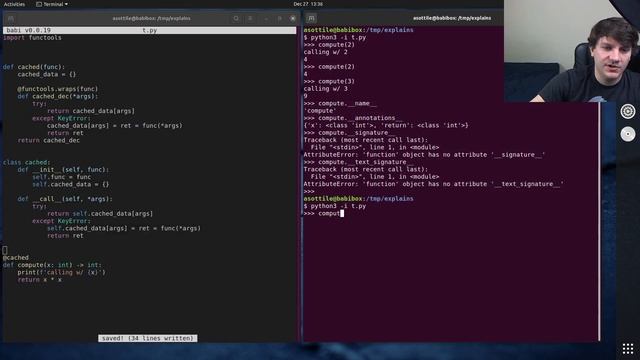Viewport: 640px width, 360px height.
Task: Click the '>>> compute(3)' line in terminal
Action: click(329, 82)
